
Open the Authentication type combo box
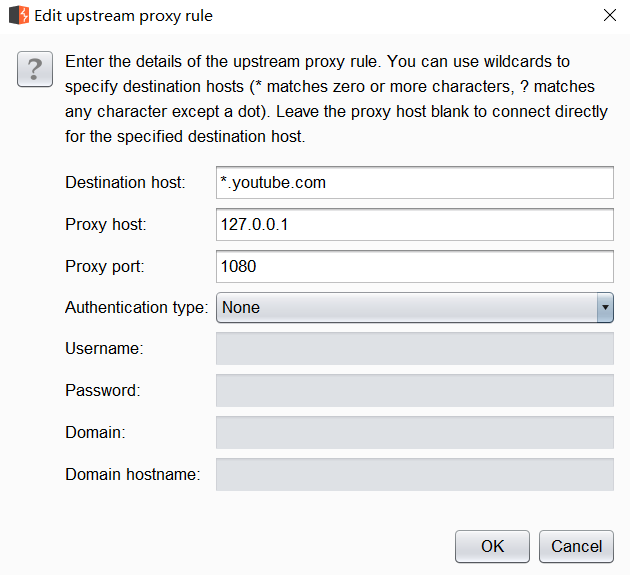click(x=406, y=308)
